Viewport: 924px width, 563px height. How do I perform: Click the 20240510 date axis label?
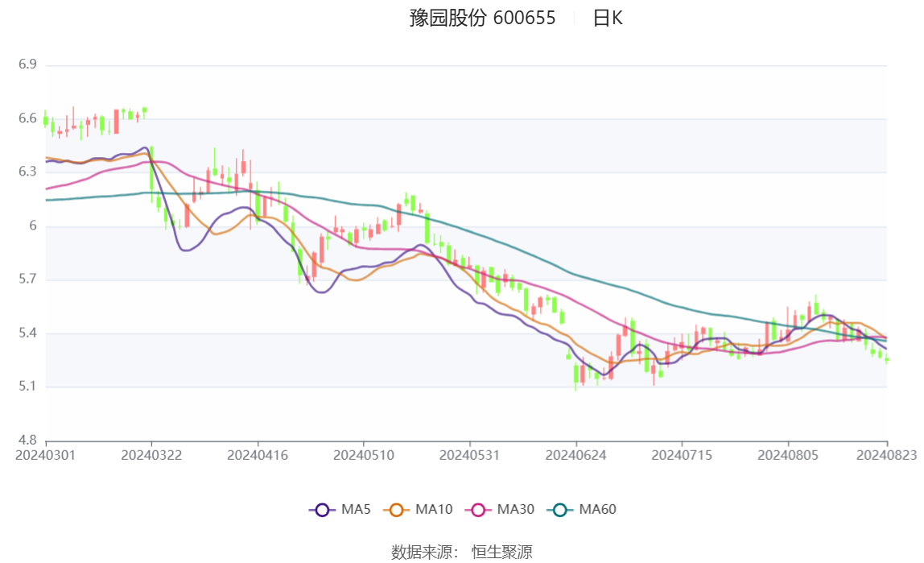pos(364,455)
